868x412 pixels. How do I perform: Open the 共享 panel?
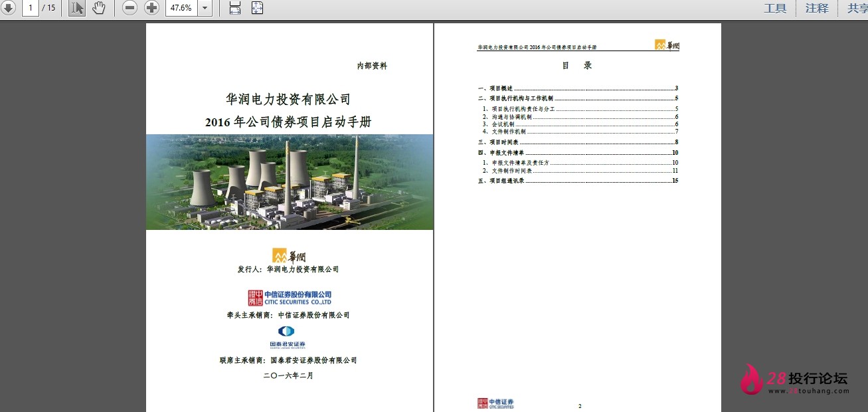(857, 8)
